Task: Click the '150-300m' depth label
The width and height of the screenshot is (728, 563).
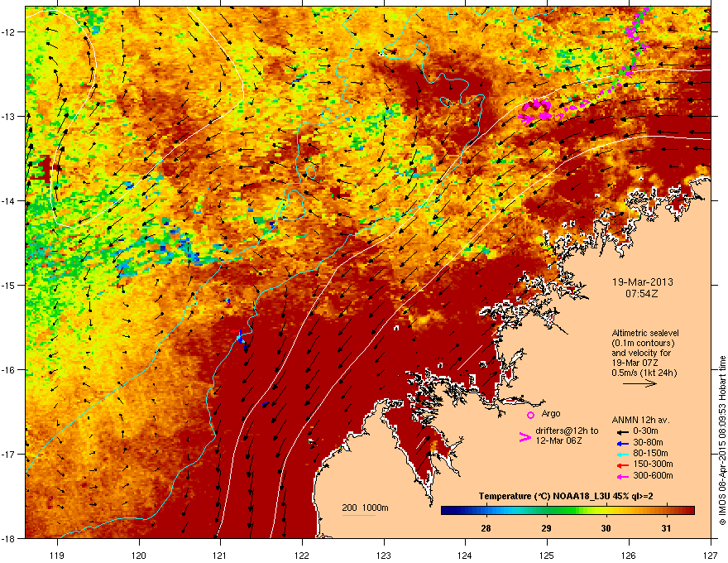Action: 653,464
